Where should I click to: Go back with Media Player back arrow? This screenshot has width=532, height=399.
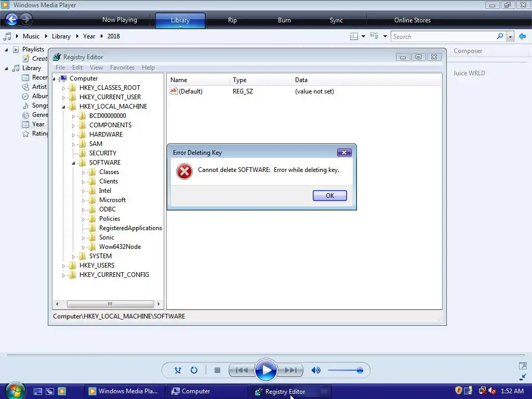coord(12,19)
